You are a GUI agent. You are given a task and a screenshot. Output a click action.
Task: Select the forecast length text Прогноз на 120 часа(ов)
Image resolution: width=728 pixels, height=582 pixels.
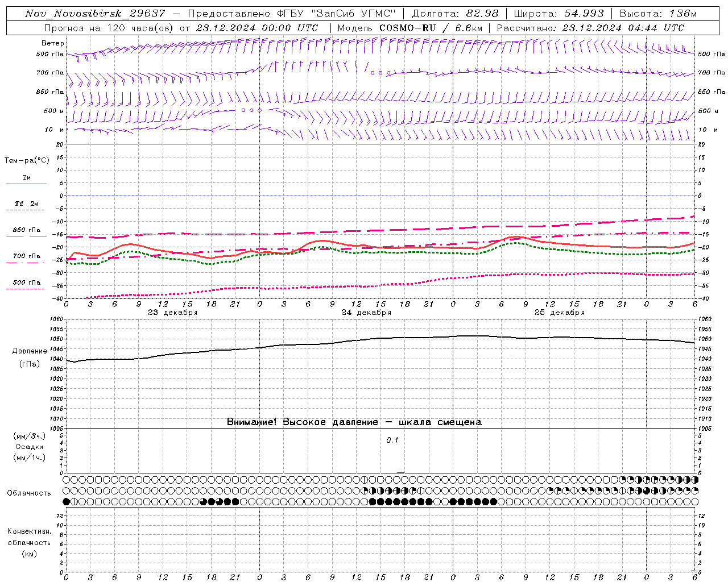coord(110,28)
